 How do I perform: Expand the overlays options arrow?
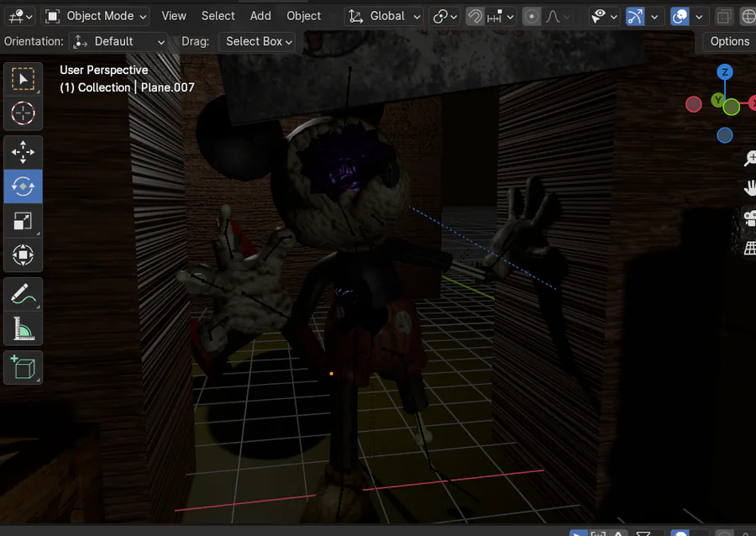coord(699,17)
